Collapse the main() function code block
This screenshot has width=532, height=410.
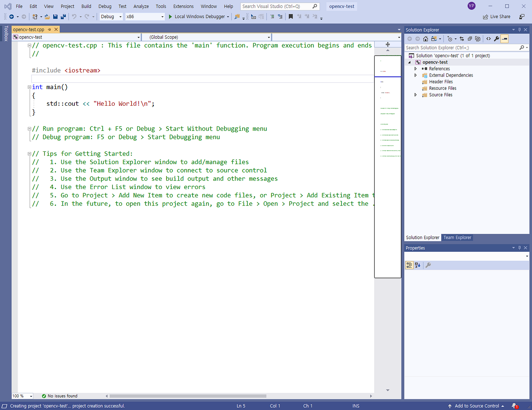pos(29,87)
